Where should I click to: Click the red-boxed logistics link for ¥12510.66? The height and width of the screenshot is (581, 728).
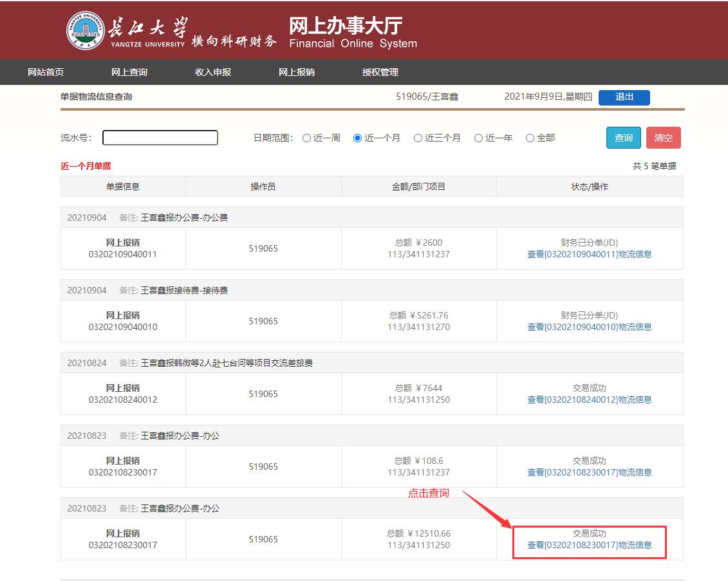589,545
